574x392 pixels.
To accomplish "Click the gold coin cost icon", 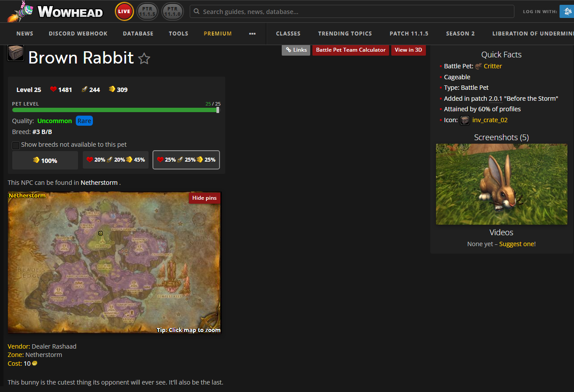I will (x=35, y=363).
